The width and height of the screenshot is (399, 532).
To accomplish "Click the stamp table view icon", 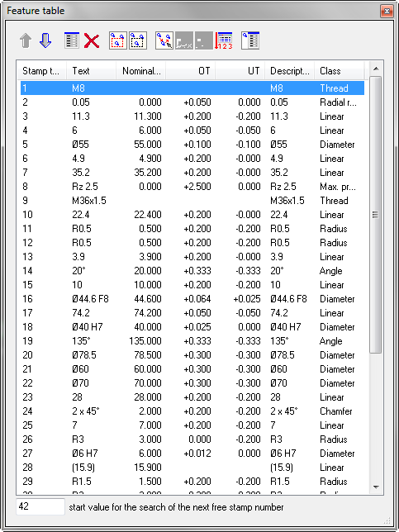I will [x=250, y=40].
